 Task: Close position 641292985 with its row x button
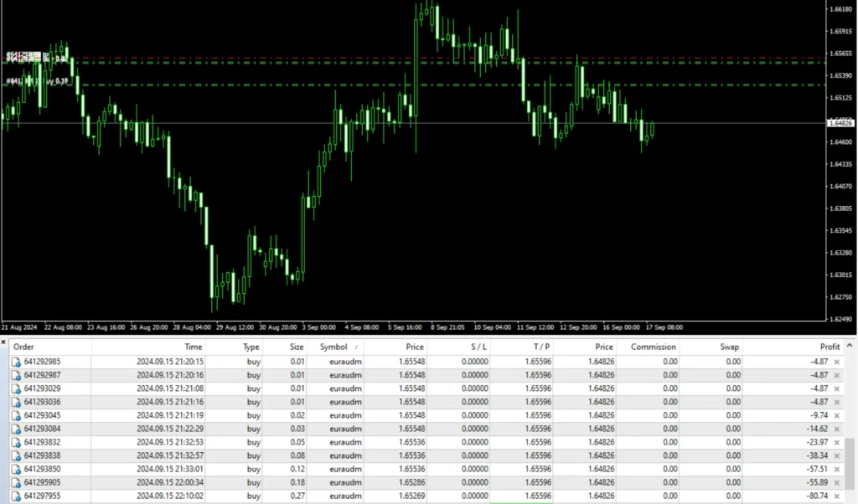coord(836,362)
